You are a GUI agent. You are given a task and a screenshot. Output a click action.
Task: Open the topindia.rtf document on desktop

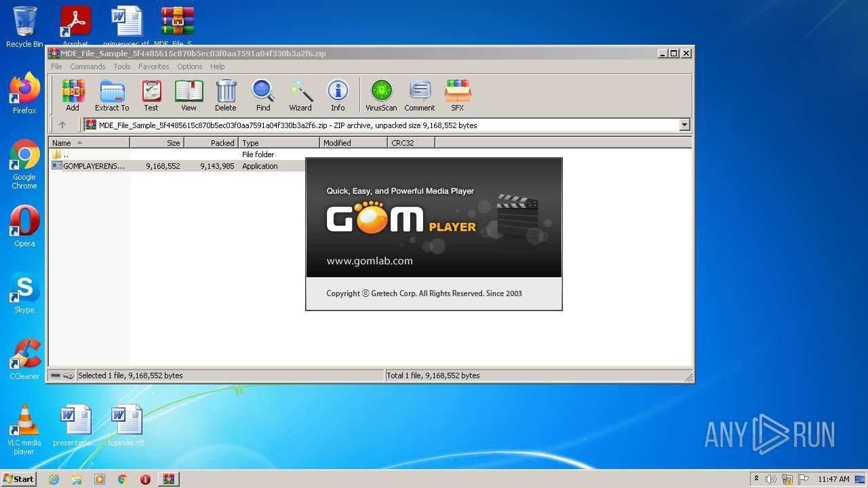coord(126,426)
